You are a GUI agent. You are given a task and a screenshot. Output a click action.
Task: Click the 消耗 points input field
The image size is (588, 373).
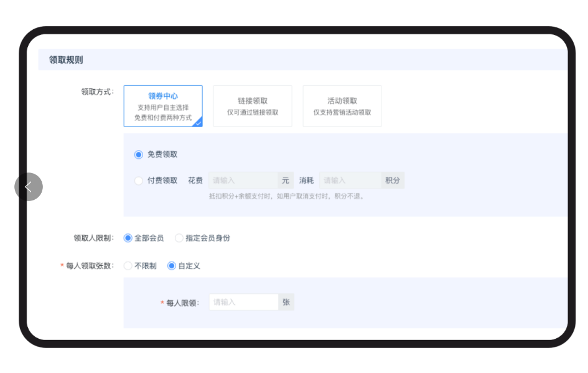350,181
